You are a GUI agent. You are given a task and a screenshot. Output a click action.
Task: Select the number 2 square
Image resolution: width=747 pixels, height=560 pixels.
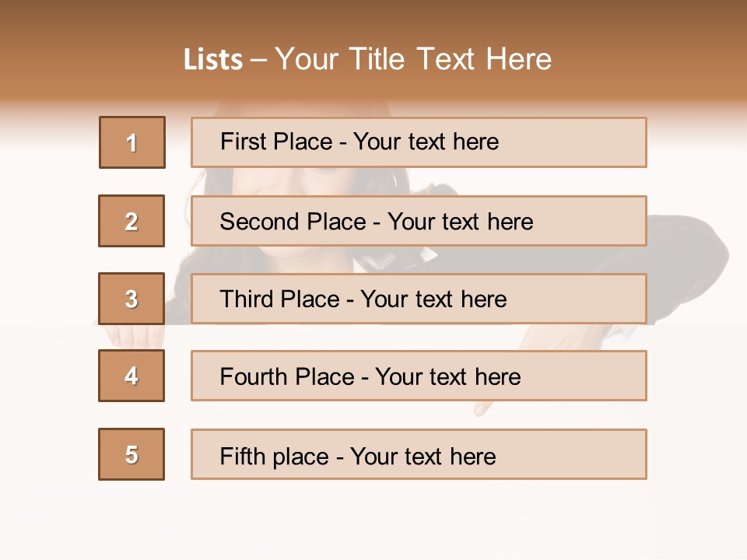click(x=132, y=221)
